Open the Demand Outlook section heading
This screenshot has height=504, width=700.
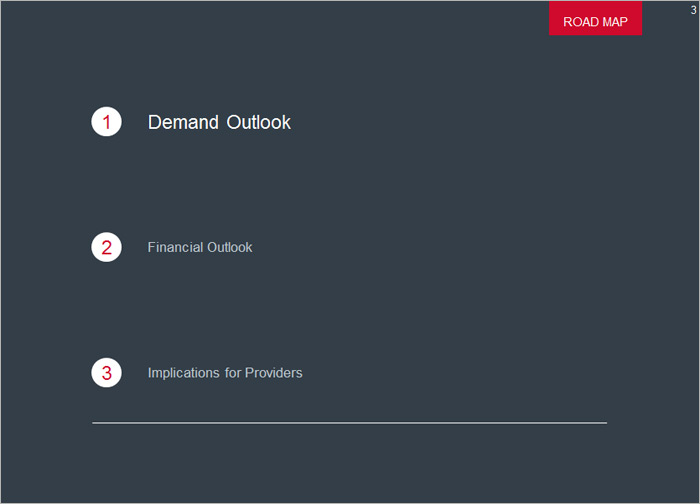219,122
